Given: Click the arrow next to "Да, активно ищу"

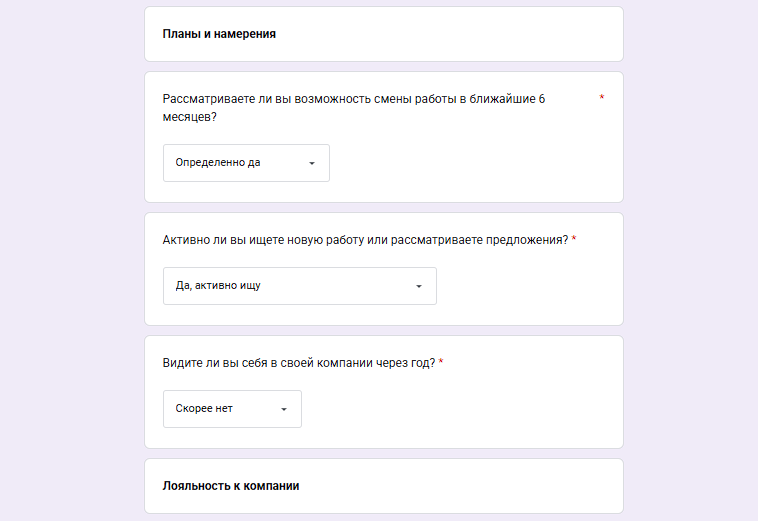Looking at the screenshot, I should pyautogui.click(x=419, y=286).
